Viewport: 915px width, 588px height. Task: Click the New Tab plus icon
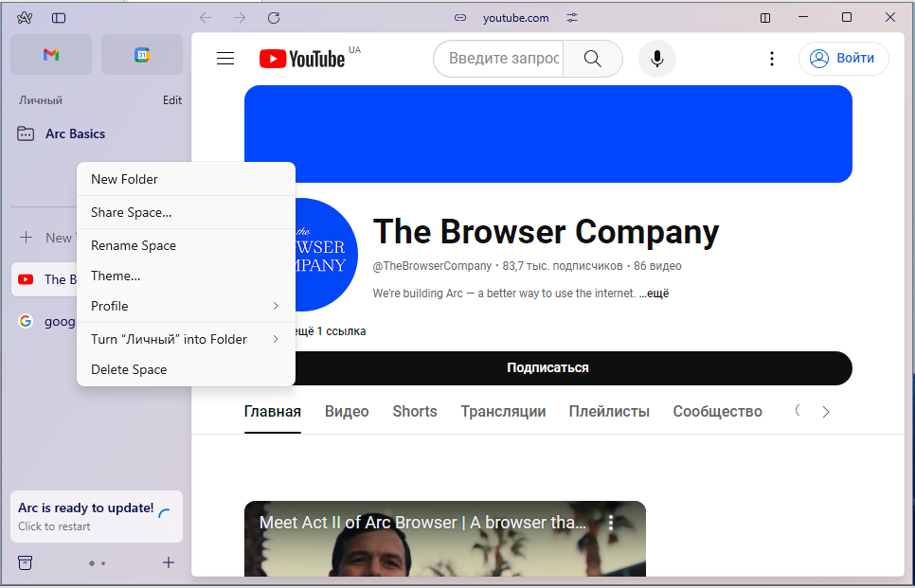tap(26, 238)
